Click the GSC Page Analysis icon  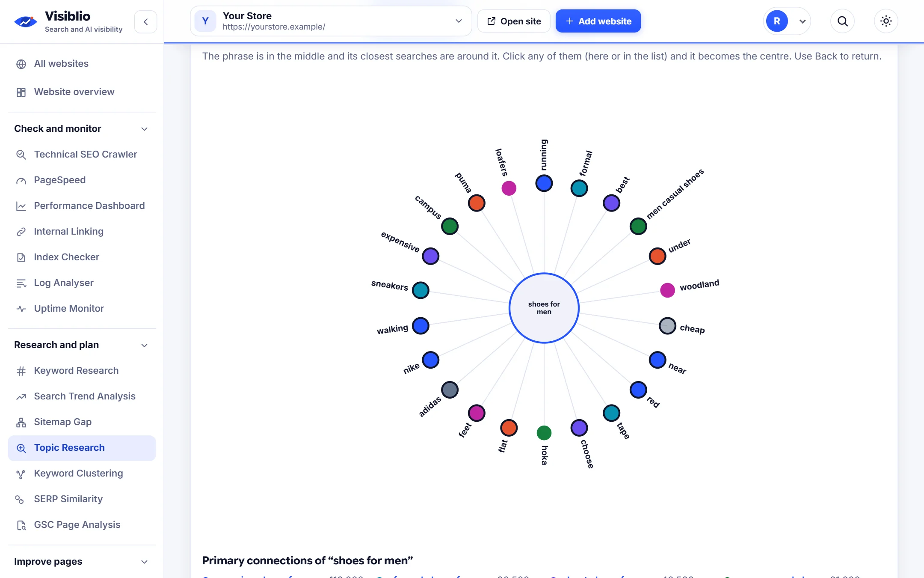(21, 525)
